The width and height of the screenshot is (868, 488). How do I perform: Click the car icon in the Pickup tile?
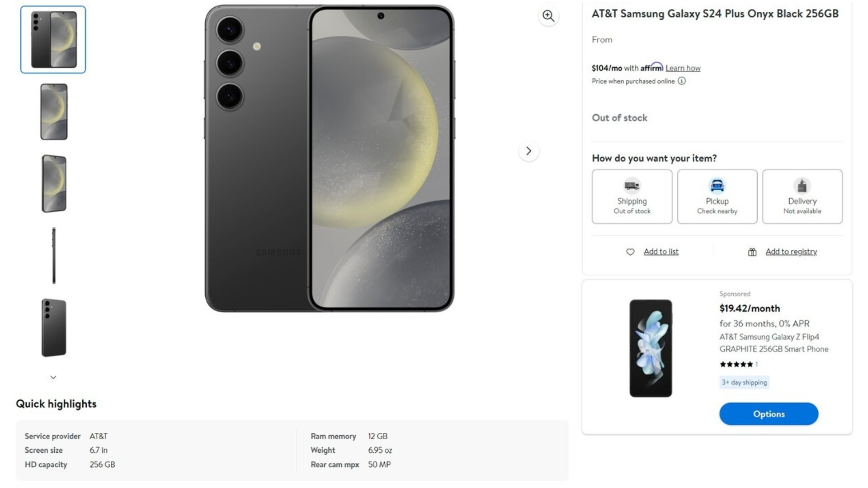click(717, 186)
